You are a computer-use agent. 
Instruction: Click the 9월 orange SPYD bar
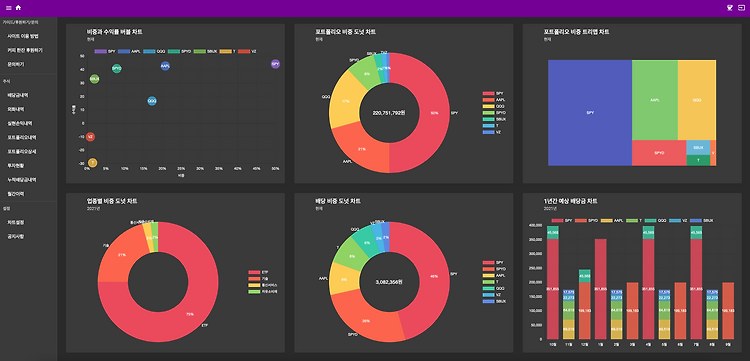click(x=728, y=311)
